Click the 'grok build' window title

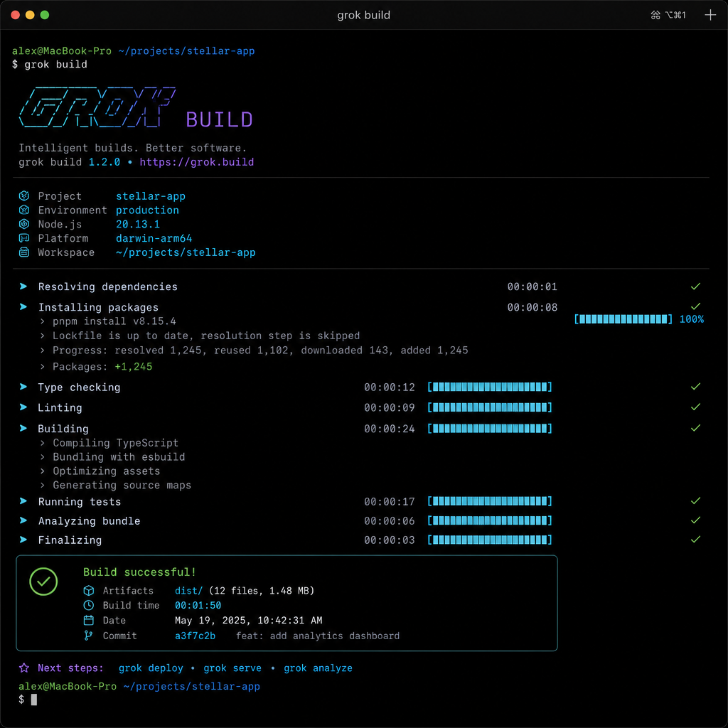pos(363,16)
